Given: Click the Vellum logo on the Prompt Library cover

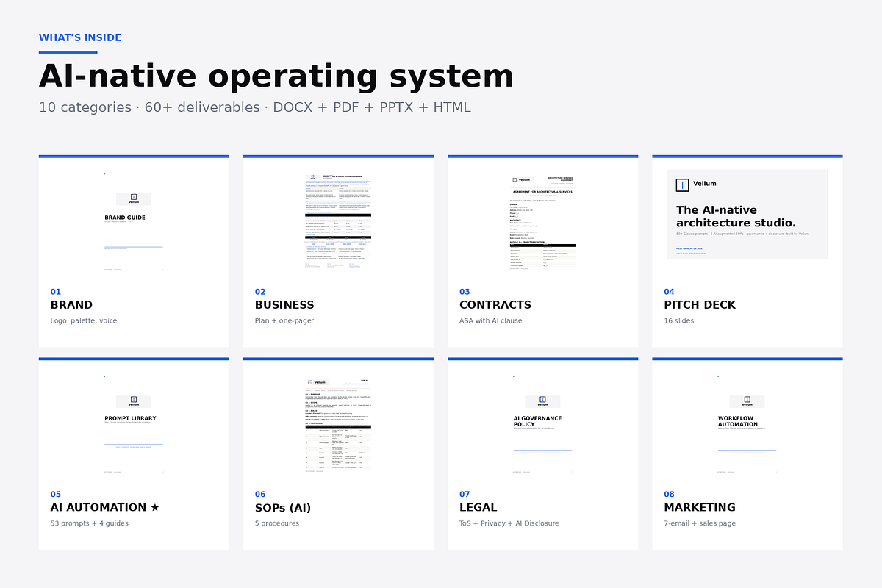Looking at the screenshot, I should (134, 401).
